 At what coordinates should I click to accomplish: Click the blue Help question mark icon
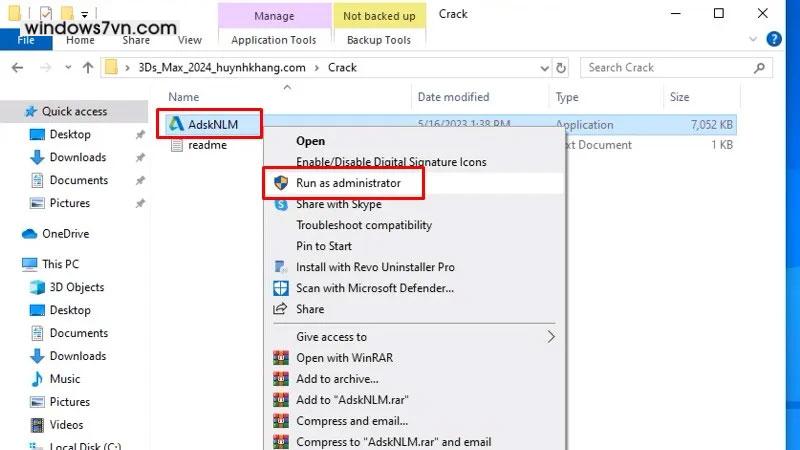[x=773, y=40]
